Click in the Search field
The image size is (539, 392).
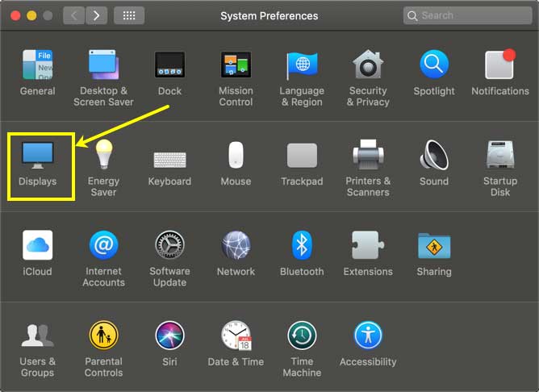(x=467, y=15)
